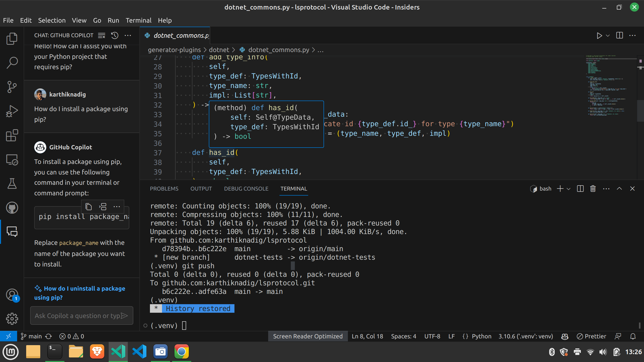Clear the Copilot chat conversation

101,35
